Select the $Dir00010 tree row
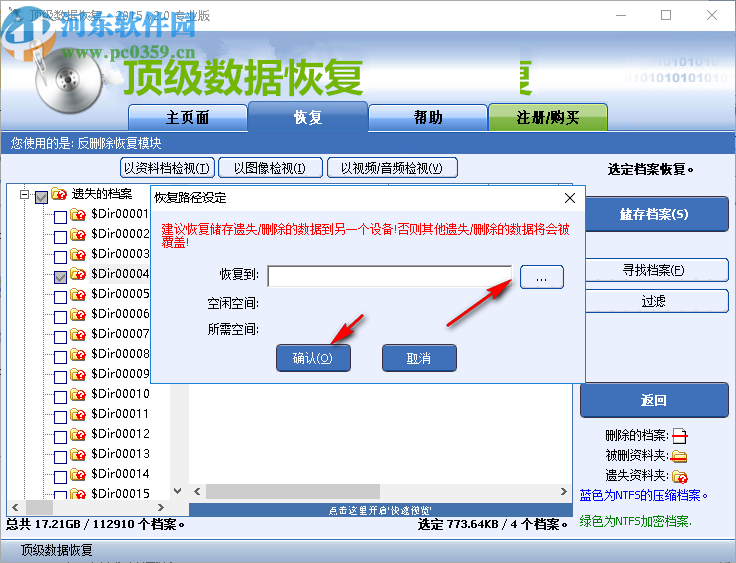Viewport: 736px width, 563px height. click(121, 394)
